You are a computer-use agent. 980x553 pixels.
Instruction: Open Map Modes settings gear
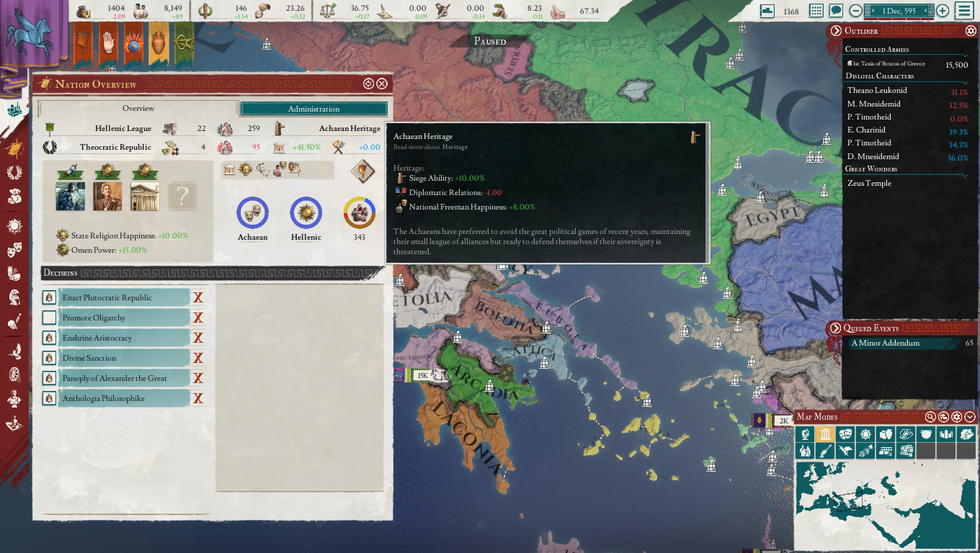coord(956,417)
